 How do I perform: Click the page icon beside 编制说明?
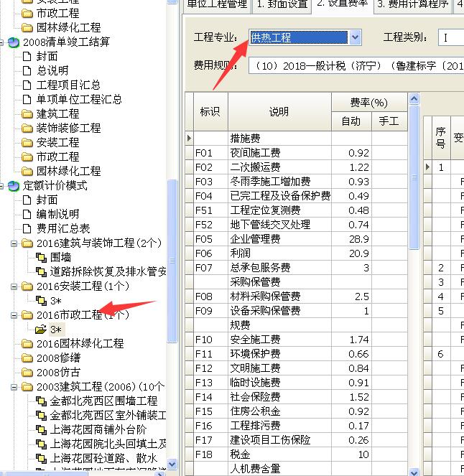tap(27, 215)
